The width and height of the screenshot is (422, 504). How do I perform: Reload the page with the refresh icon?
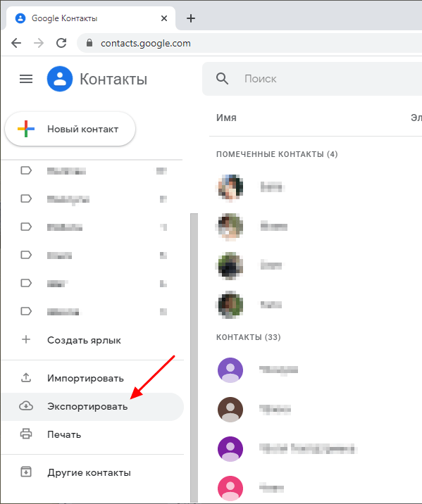point(61,43)
